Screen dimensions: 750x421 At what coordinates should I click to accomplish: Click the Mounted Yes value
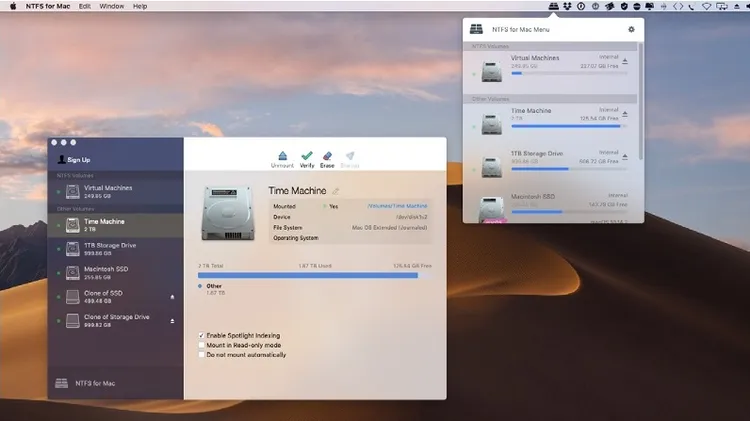[x=333, y=206]
